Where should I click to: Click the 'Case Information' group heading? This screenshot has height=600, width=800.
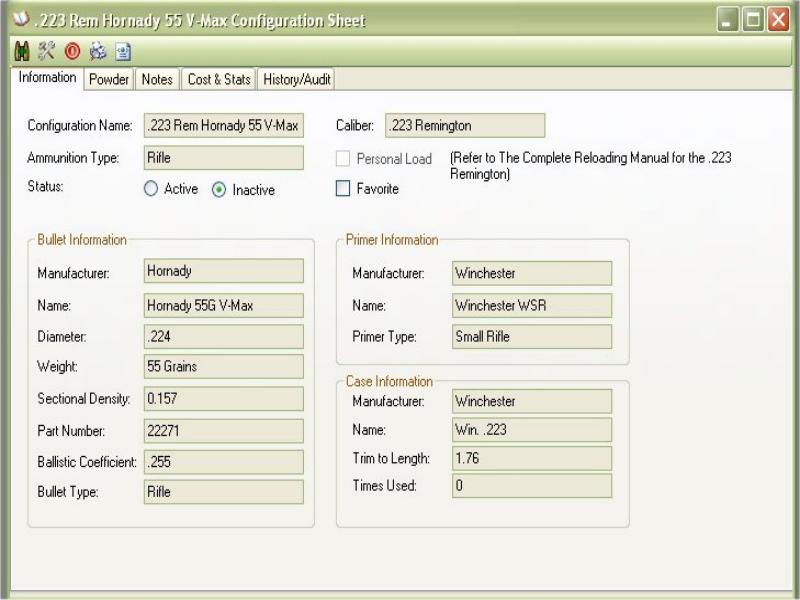(x=389, y=381)
